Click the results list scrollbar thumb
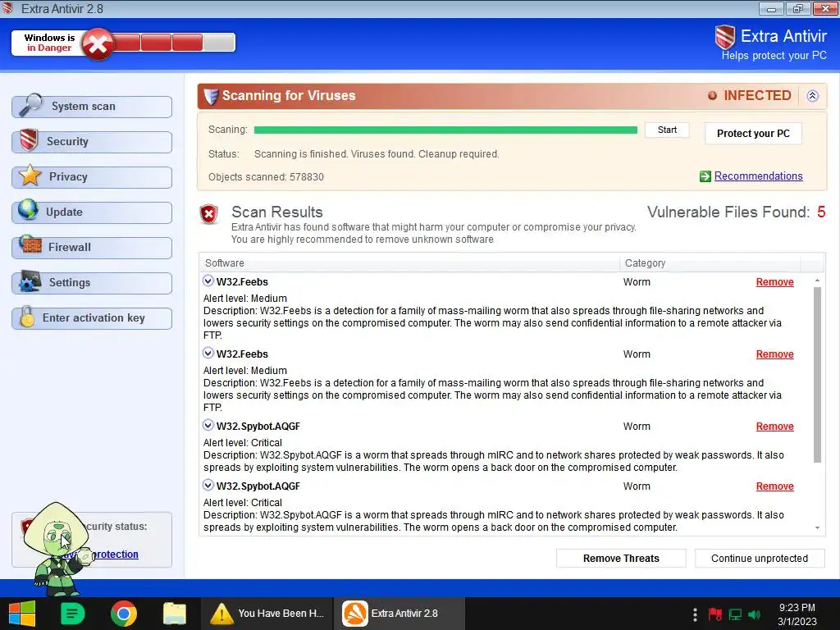Image resolution: width=840 pixels, height=630 pixels. (817, 374)
